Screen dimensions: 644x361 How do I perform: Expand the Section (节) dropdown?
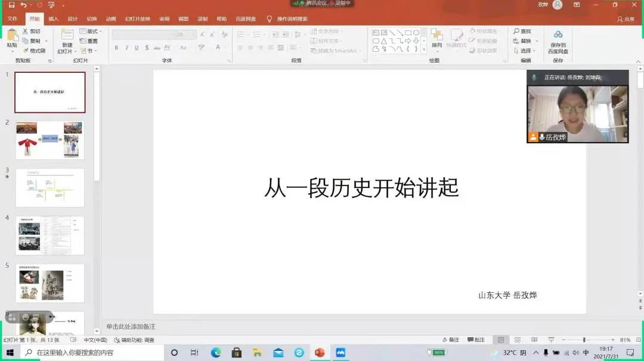pos(89,51)
